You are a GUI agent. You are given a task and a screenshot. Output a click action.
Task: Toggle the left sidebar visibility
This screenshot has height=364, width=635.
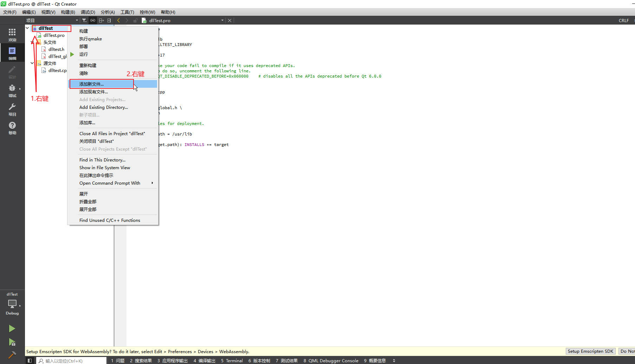(x=30, y=360)
